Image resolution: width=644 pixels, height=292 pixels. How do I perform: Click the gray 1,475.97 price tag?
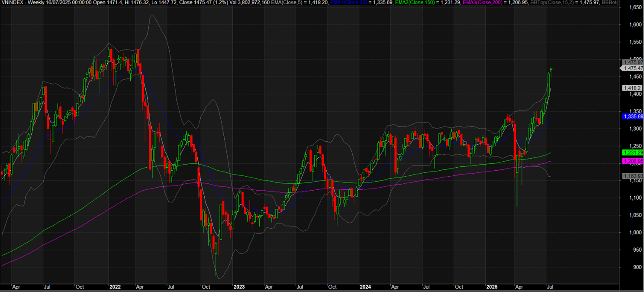tap(632, 62)
